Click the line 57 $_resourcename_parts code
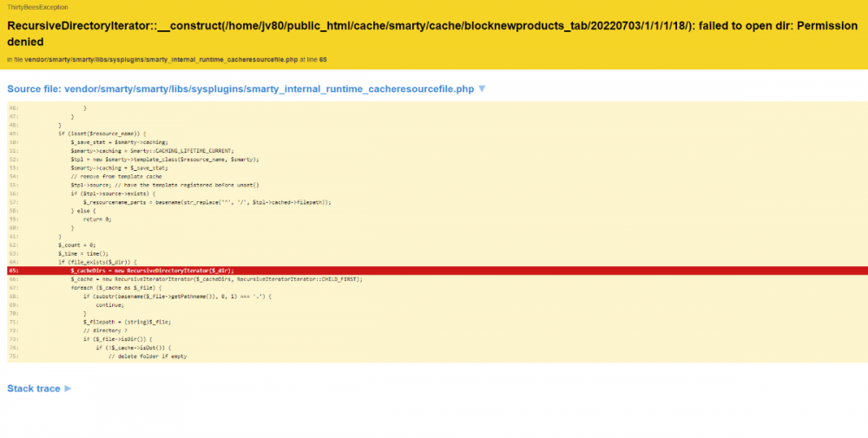The width and height of the screenshot is (868, 438). [207, 201]
